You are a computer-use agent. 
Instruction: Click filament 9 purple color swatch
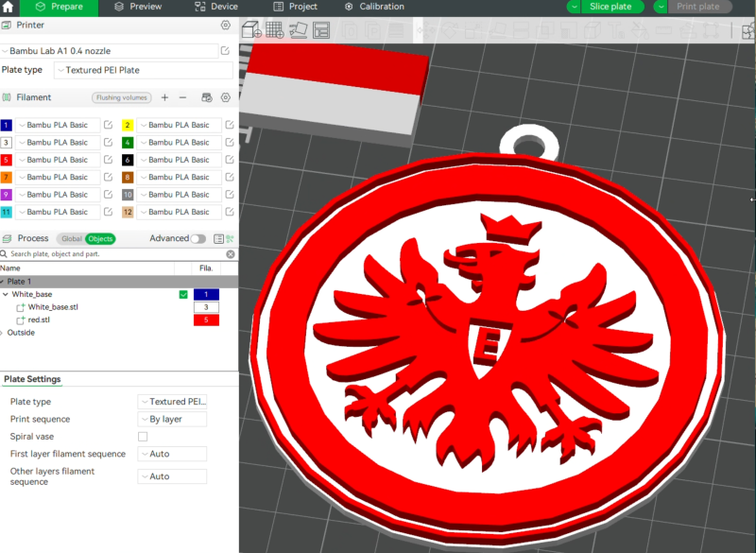7,195
